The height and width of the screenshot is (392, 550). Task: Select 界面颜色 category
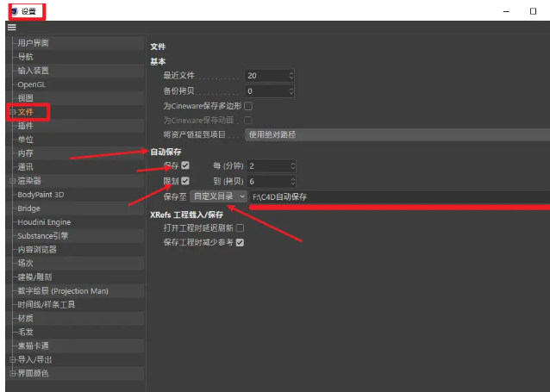(33, 373)
